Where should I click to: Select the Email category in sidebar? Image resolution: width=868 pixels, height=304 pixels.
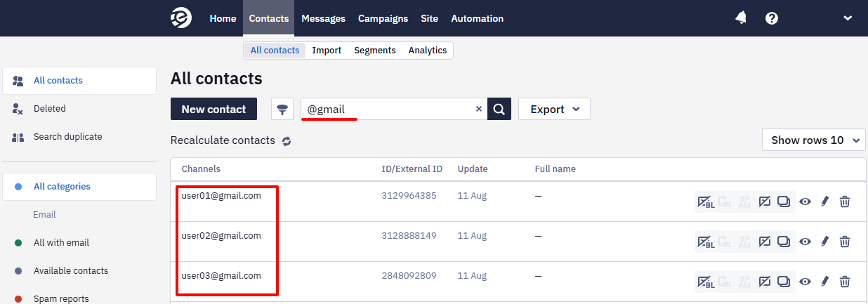point(44,215)
